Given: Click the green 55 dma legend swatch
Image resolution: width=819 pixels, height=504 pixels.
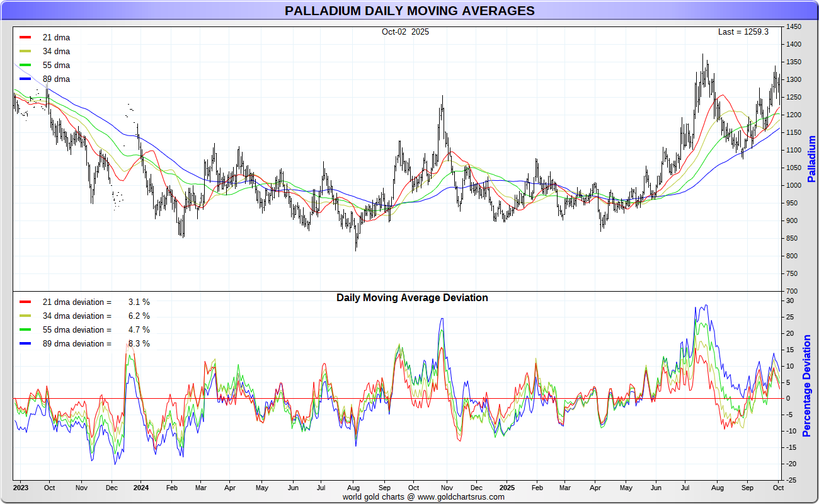Looking at the screenshot, I should point(25,66).
